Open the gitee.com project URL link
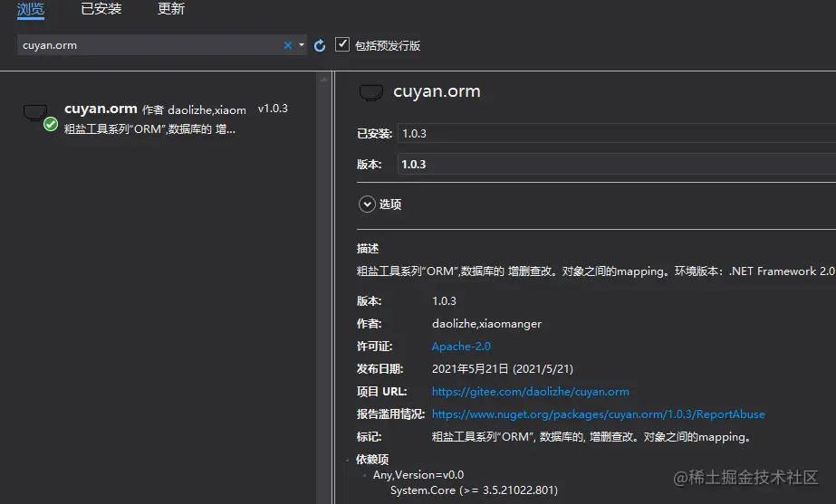 [x=531, y=392]
